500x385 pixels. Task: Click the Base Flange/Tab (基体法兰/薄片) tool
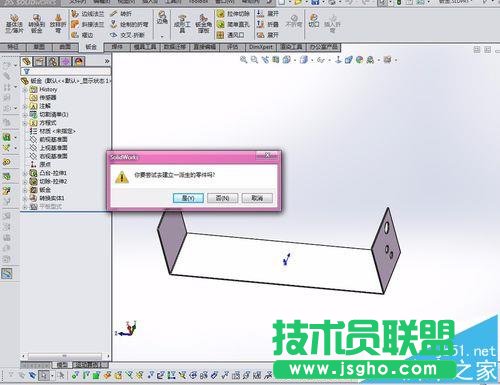pos(14,23)
